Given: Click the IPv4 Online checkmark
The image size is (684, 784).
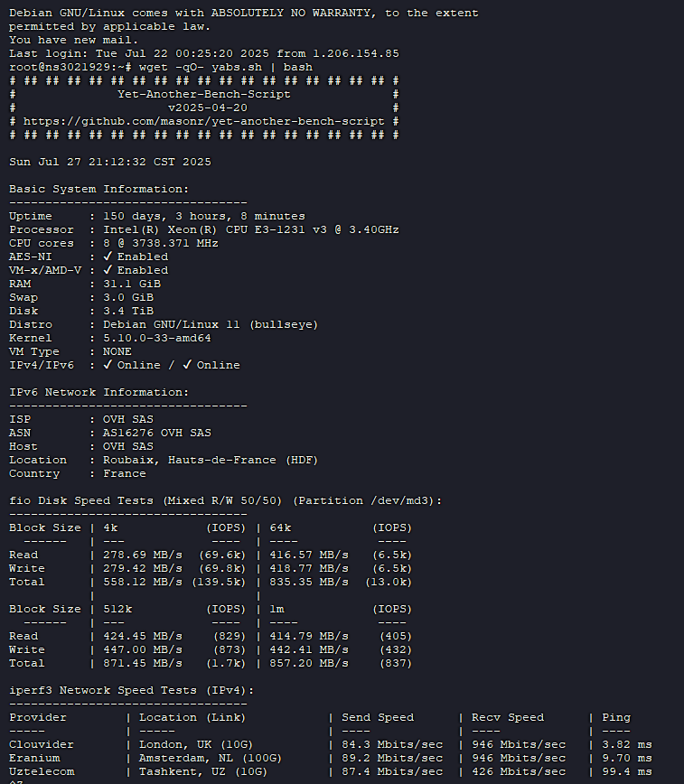Looking at the screenshot, I should (x=108, y=365).
